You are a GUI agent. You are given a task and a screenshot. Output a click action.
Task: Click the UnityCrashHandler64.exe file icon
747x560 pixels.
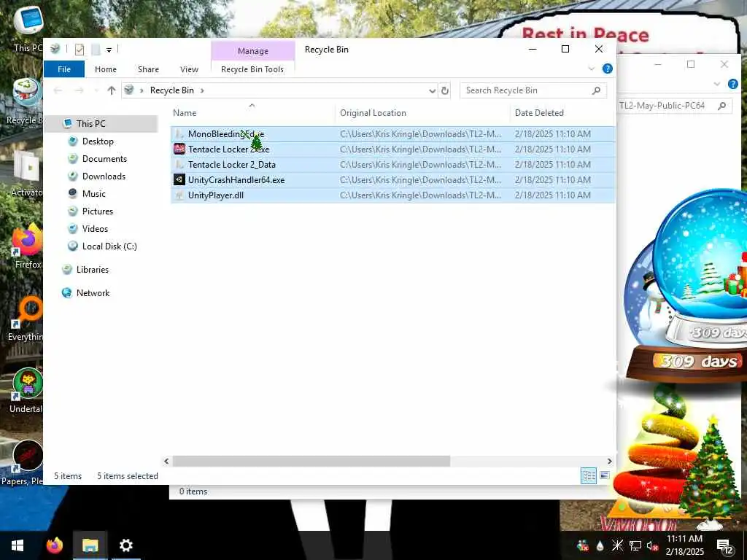(179, 180)
